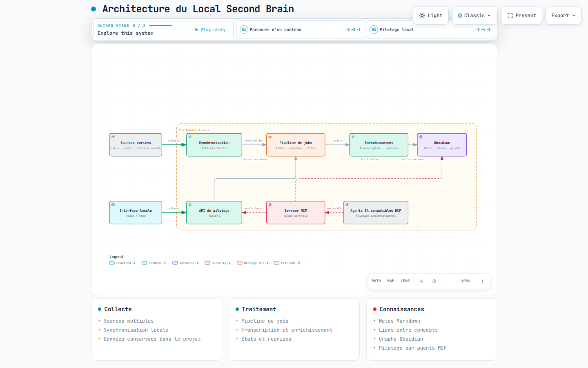This screenshot has height=368, width=588.
Task: Click the 'Traitements locaux' group label
Action: [194, 130]
